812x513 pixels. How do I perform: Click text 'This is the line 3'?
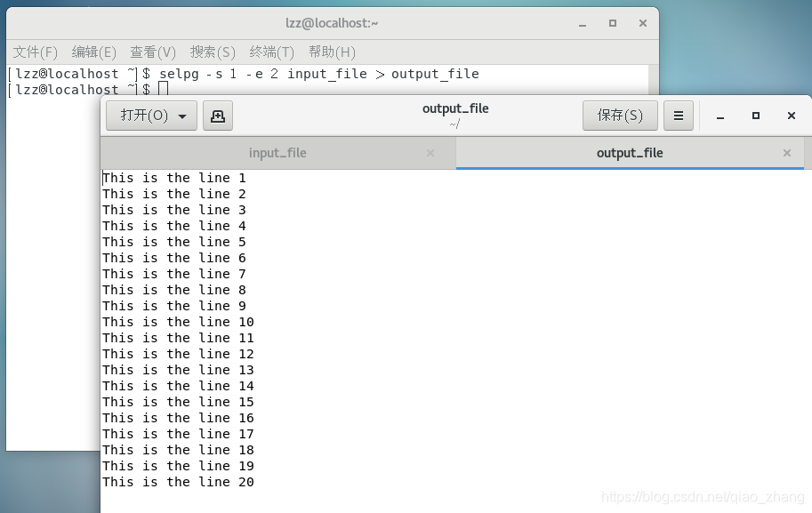[174, 210]
